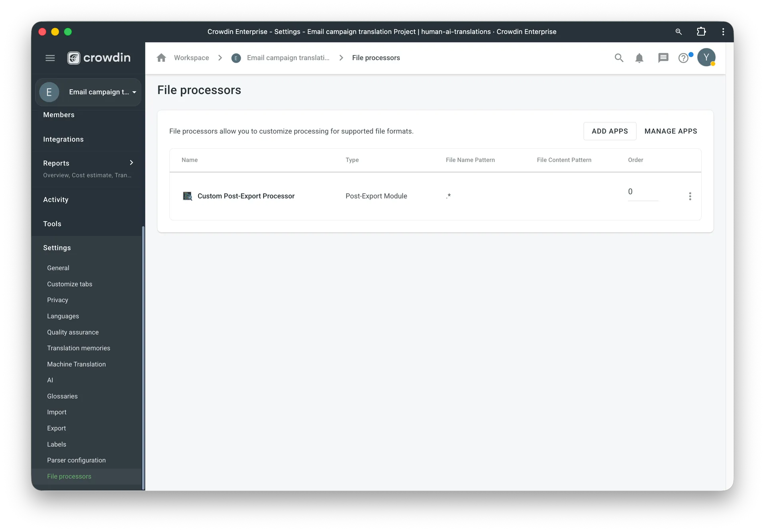Click the Order input field
Image resolution: width=765 pixels, height=532 pixels.
point(643,192)
